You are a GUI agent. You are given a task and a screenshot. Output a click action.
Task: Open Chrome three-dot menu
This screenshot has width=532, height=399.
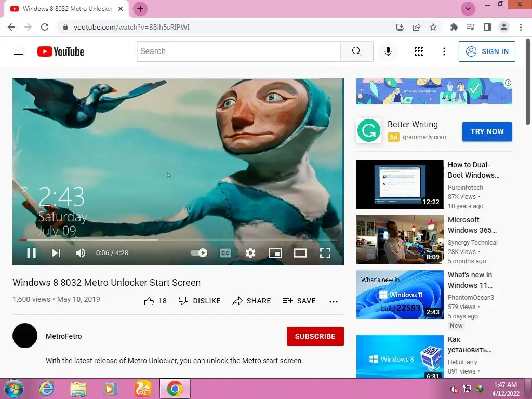pyautogui.click(x=521, y=27)
